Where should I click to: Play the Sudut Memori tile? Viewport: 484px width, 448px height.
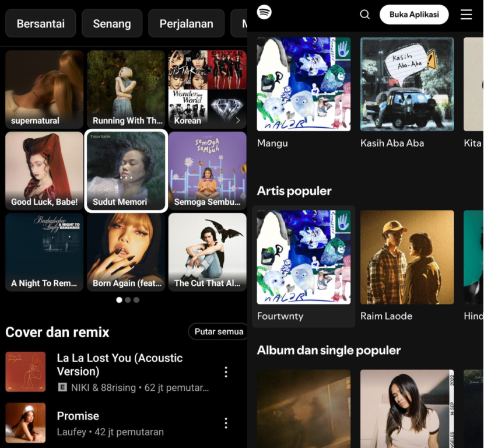coord(126,171)
